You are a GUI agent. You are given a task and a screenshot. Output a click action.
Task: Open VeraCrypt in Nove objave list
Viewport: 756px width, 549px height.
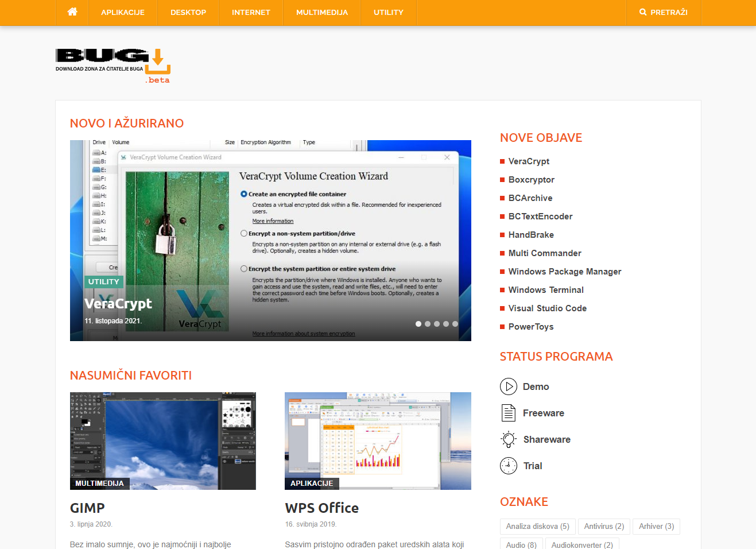click(529, 161)
